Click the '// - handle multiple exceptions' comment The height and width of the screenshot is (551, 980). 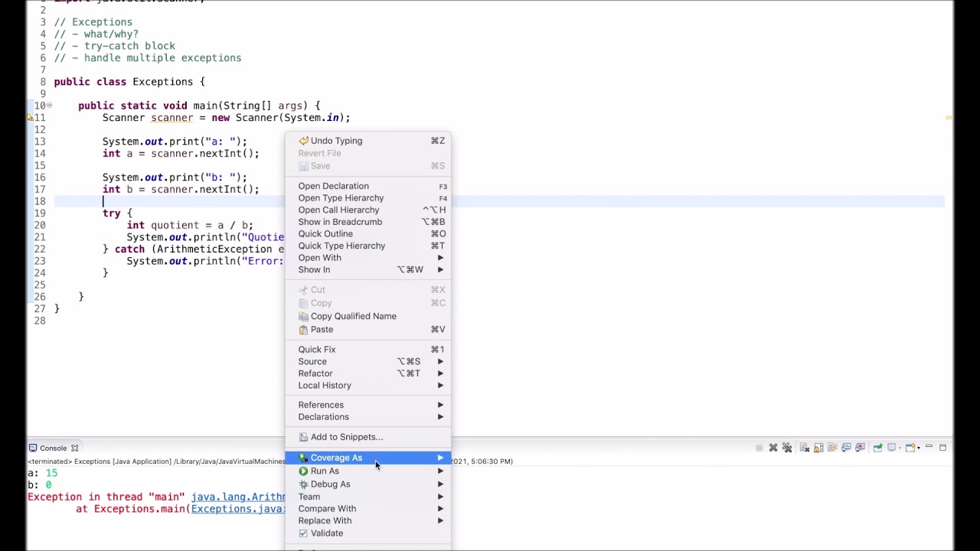click(148, 58)
